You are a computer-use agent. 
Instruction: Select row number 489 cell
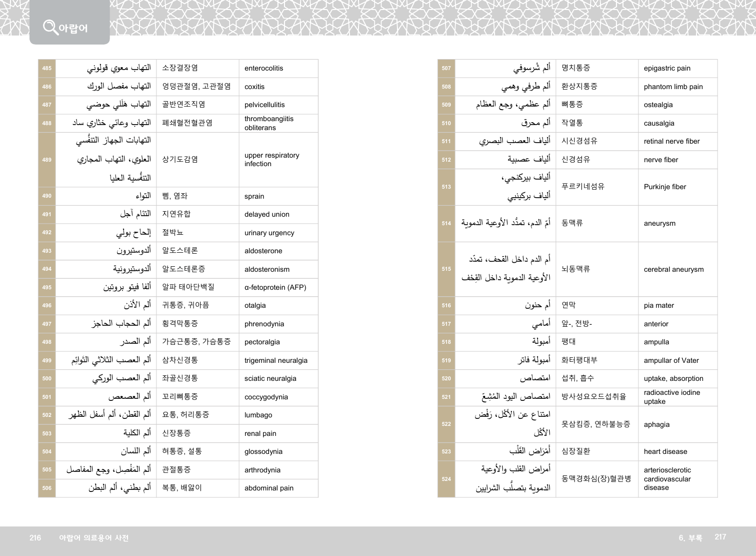(47, 160)
